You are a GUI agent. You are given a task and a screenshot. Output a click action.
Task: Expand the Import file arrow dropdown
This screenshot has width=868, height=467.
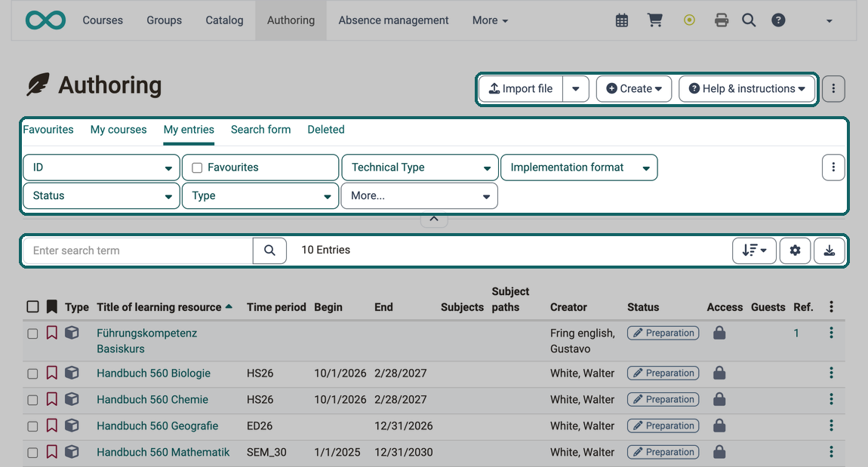pyautogui.click(x=576, y=88)
